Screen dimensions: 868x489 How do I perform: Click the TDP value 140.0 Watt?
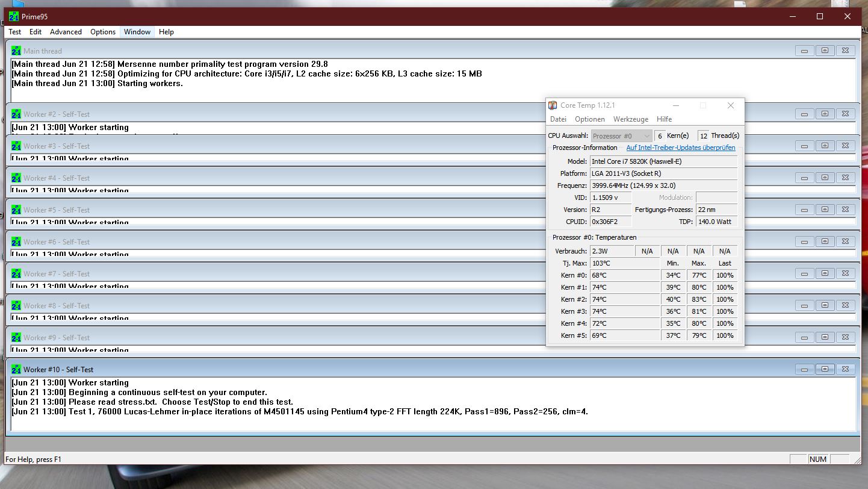[717, 222]
